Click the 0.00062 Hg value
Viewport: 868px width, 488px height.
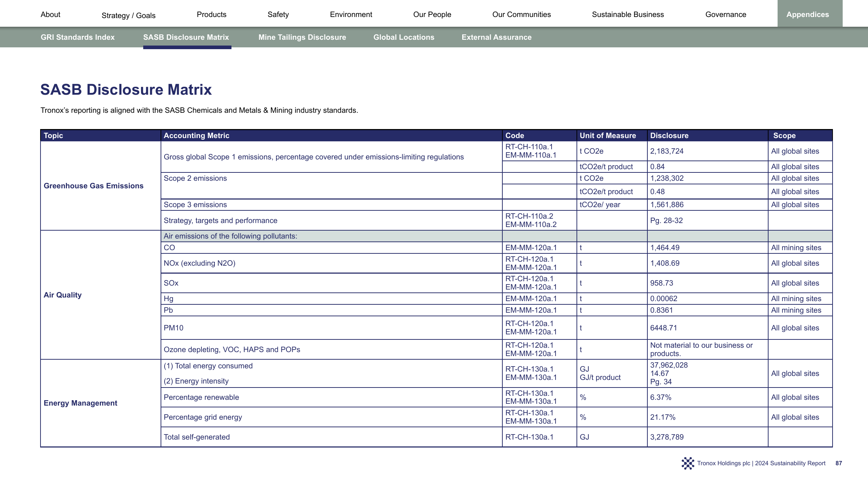[x=663, y=299]
